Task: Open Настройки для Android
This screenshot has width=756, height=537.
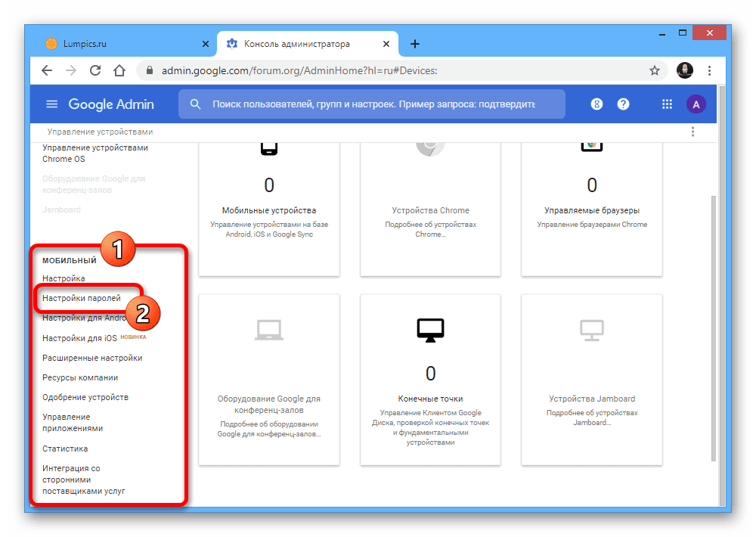Action: [x=84, y=318]
